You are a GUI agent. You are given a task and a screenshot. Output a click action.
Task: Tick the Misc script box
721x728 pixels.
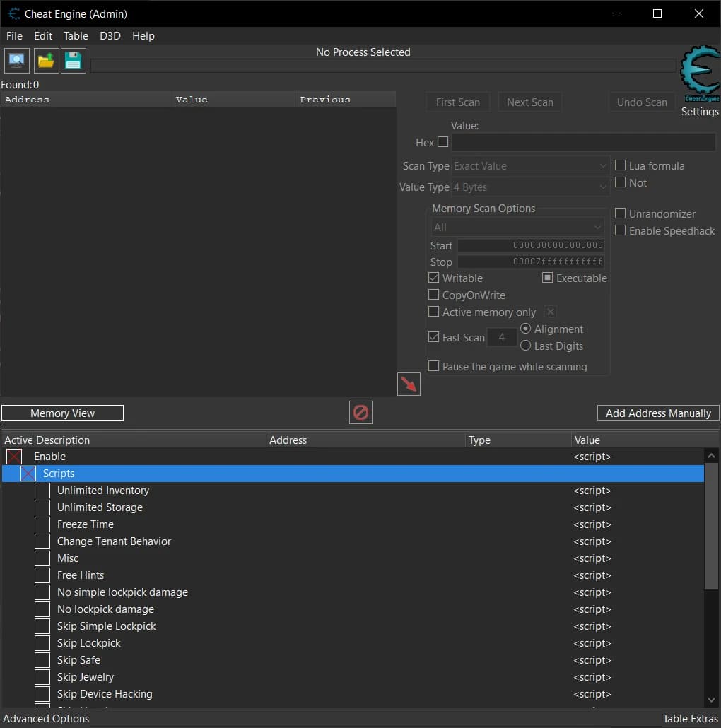click(42, 558)
